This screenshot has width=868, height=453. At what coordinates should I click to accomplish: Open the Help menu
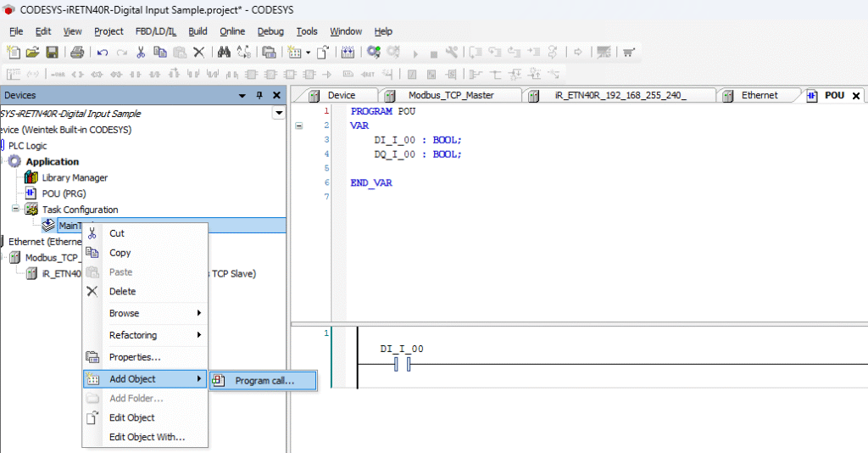click(383, 31)
